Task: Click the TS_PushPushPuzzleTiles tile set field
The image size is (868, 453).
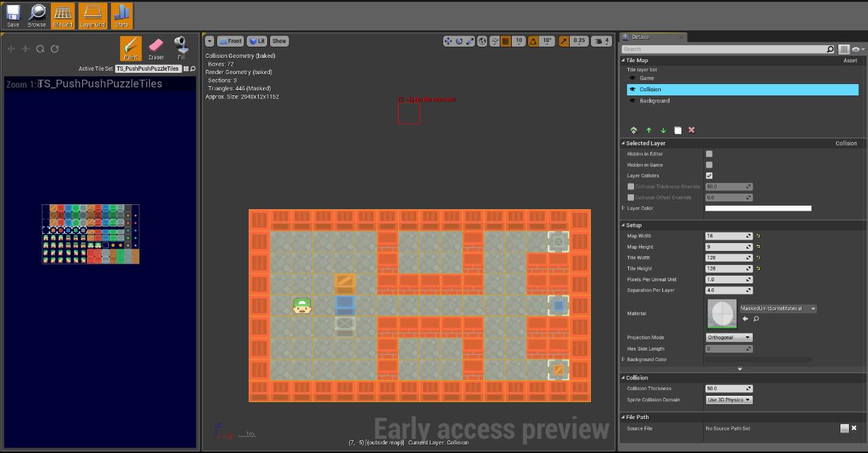Action: pyautogui.click(x=148, y=69)
